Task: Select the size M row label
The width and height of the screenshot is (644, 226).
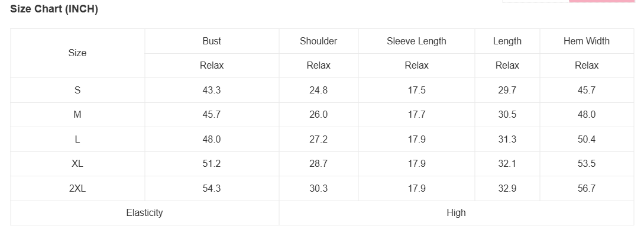Action: [77, 115]
